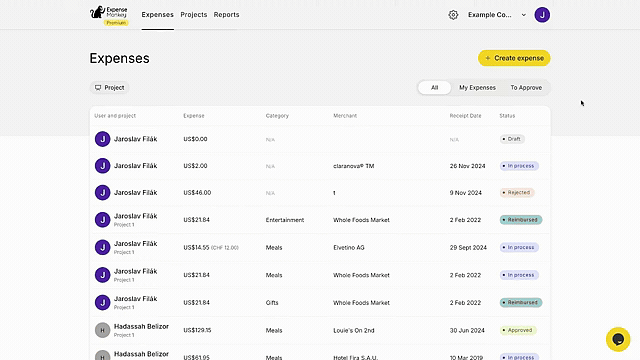Screen dimensions: 640x360
Task: Expand the Example Co... company dropdown
Action: (497, 15)
